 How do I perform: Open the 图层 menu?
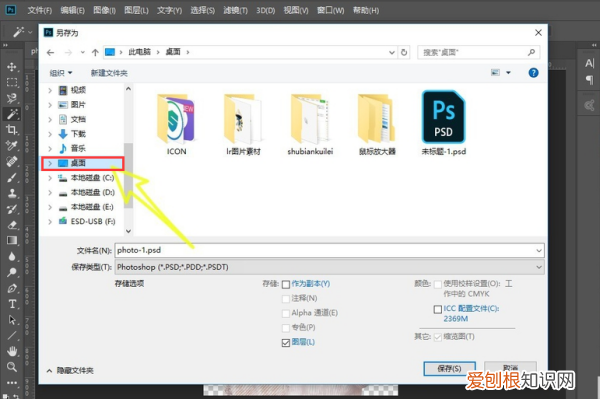click(136, 10)
